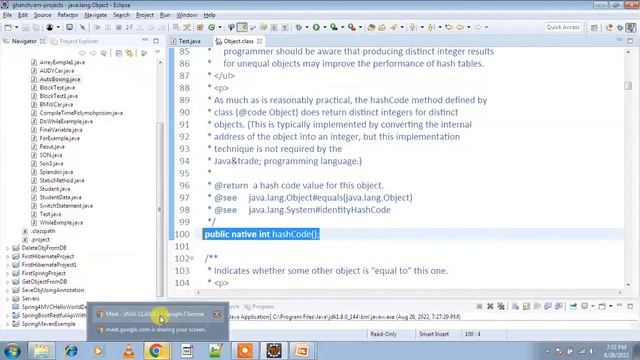Click the Back navigation arrow icon

tap(460, 27)
